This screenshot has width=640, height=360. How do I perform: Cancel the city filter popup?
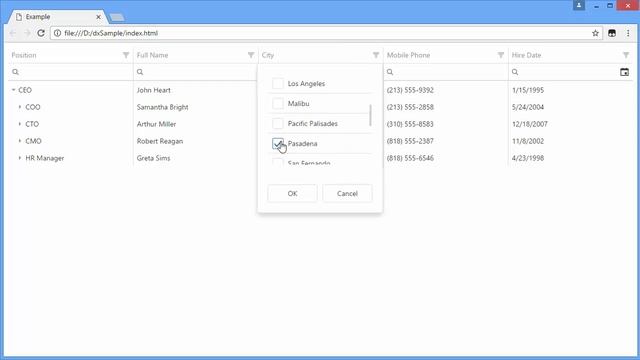pyautogui.click(x=347, y=193)
